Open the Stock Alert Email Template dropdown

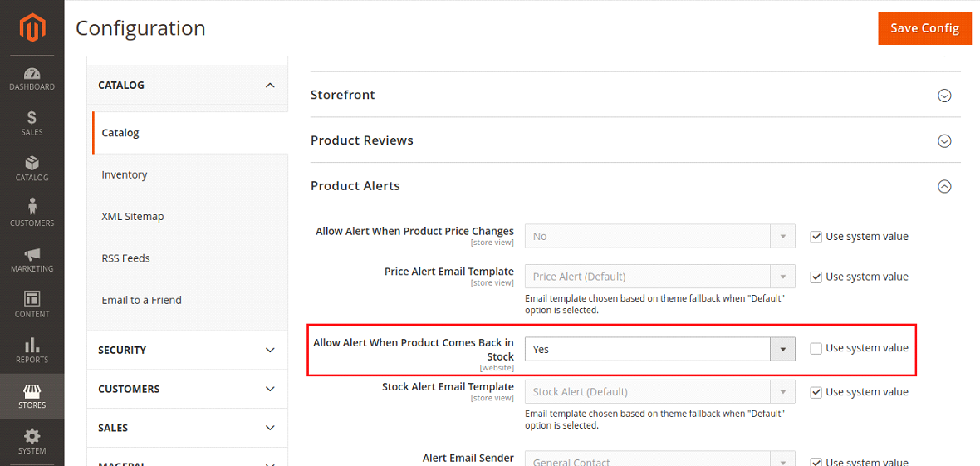660,392
